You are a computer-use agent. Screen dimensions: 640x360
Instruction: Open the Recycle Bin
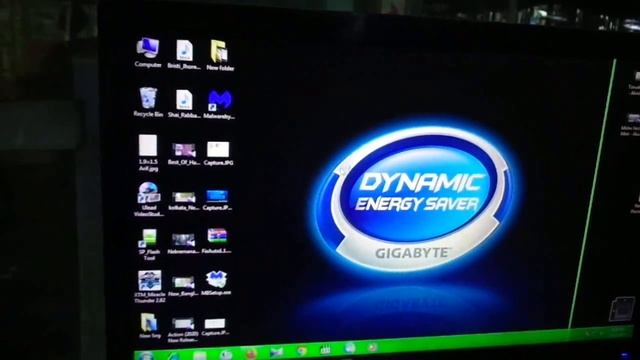click(x=148, y=102)
